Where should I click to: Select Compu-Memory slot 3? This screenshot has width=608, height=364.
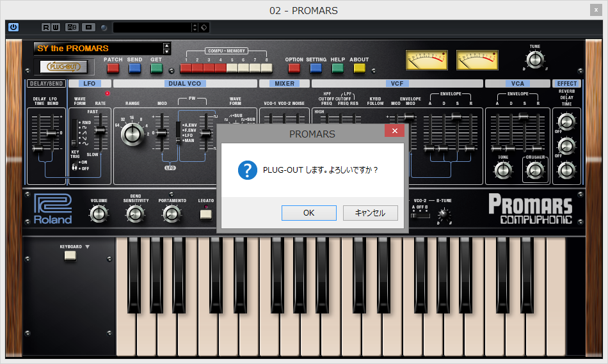point(209,68)
